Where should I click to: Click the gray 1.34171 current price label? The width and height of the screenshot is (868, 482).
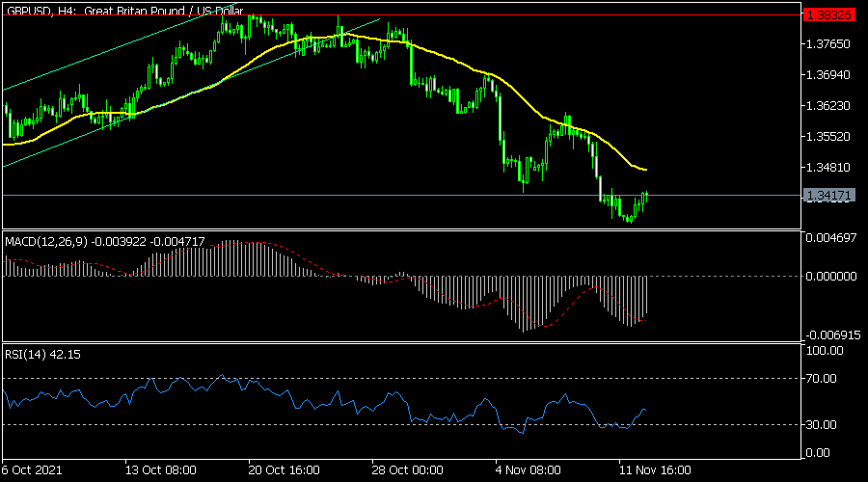(828, 196)
